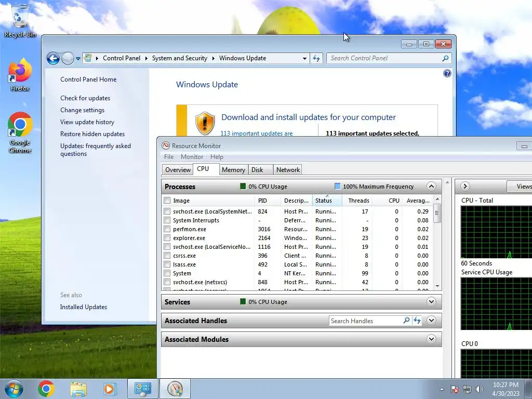The image size is (532, 399).
Task: Click the Control Panel icon in address bar
Action: click(88, 58)
